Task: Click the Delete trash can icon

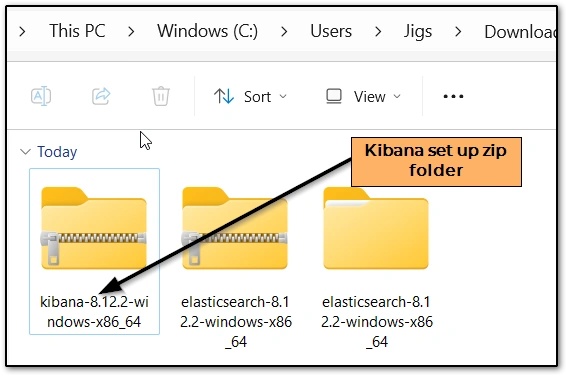Action: coord(161,96)
